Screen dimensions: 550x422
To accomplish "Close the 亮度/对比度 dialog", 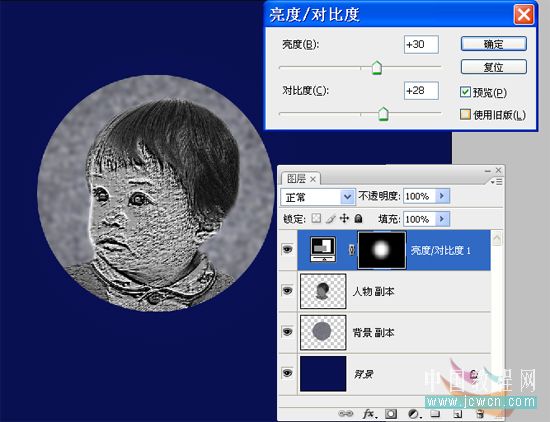I will click(524, 15).
